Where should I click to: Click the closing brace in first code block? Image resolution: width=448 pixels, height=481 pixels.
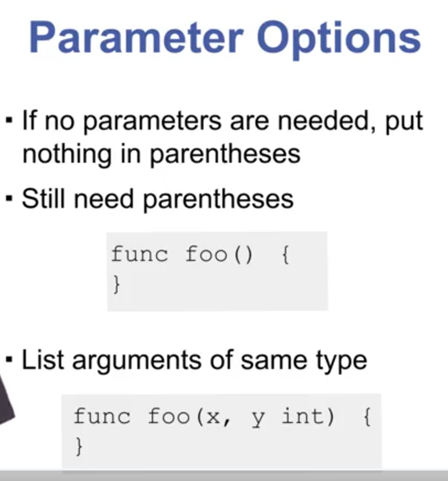116,285
